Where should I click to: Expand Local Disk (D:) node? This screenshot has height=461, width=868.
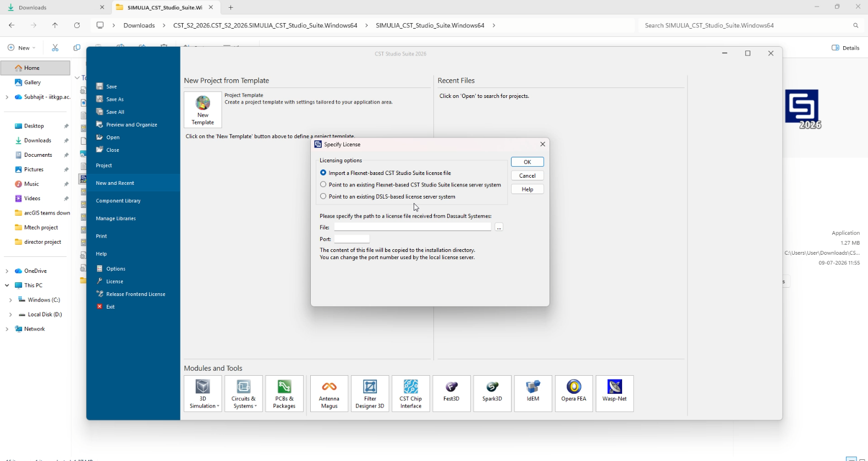pyautogui.click(x=10, y=315)
